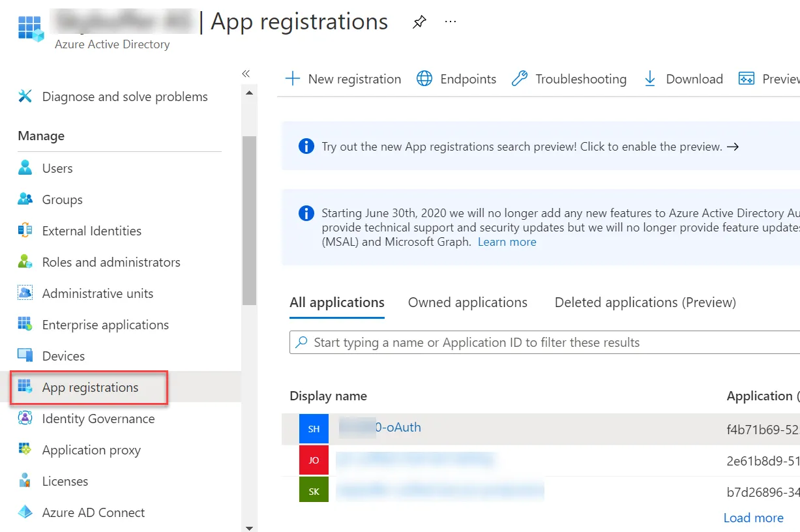
Task: Click the Azure Active Directory logo icon
Action: (x=31, y=29)
